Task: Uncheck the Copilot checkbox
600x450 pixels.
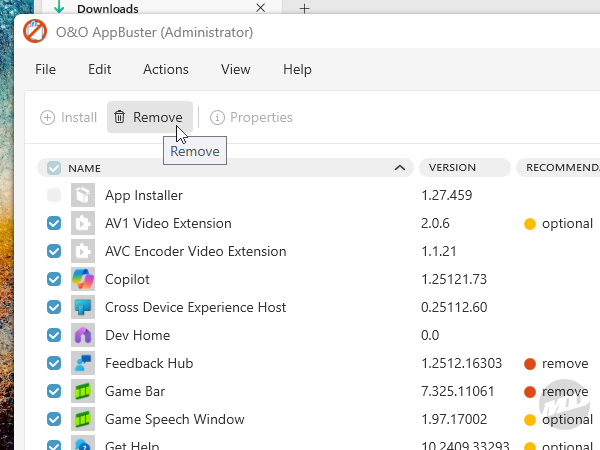Action: coord(54,279)
